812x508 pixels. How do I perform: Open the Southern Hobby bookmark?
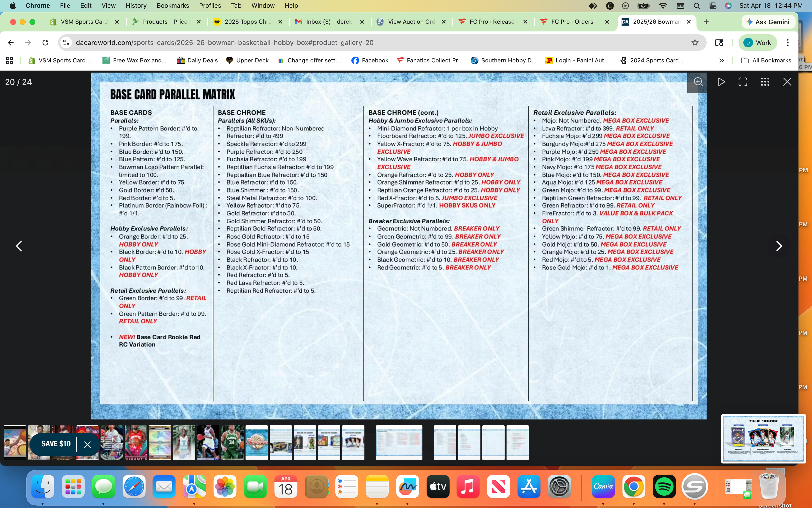click(504, 60)
